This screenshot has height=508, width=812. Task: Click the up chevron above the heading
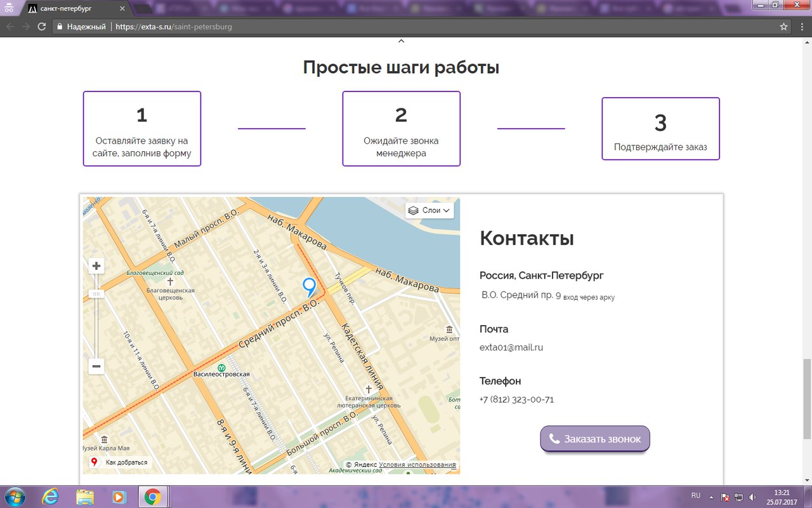tap(401, 42)
